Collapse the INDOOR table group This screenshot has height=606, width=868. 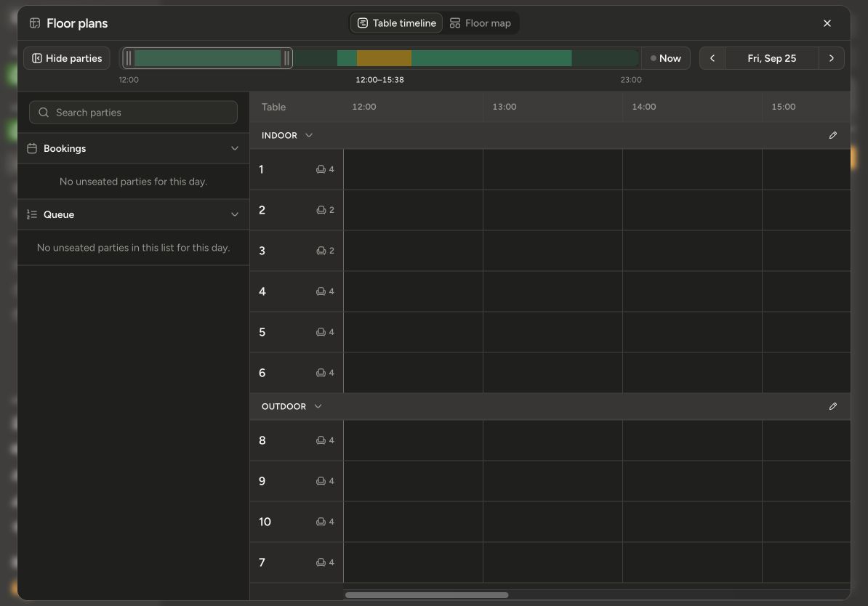(x=309, y=136)
